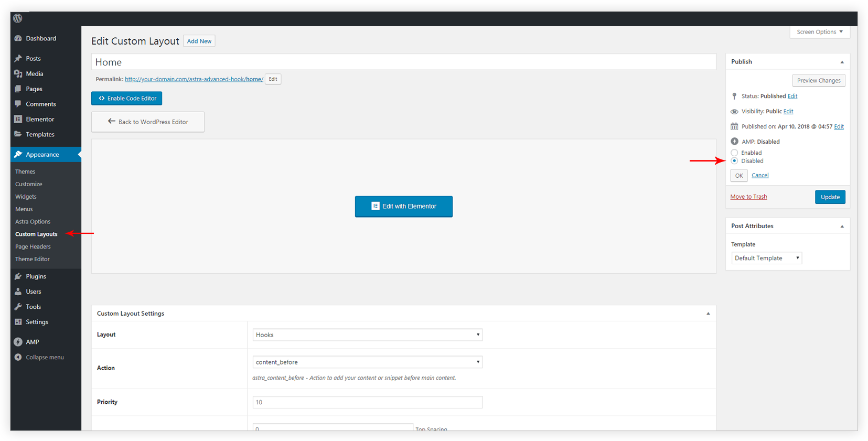
Task: Open the Custom Layouts submenu item
Action: click(36, 234)
